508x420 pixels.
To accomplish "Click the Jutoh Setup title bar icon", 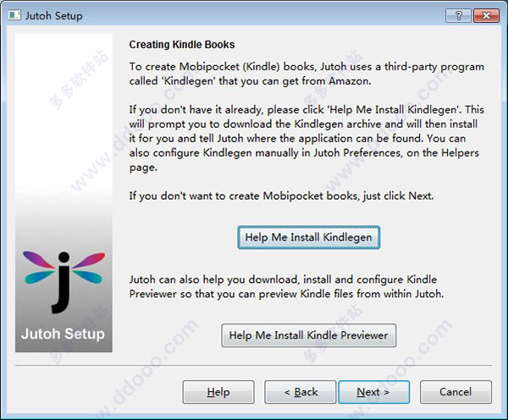I will pos(14,15).
